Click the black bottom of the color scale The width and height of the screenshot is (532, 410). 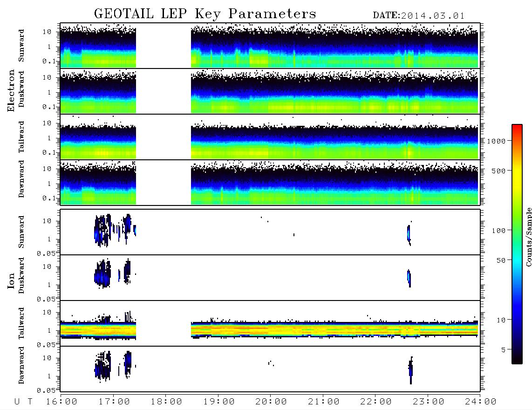click(517, 360)
